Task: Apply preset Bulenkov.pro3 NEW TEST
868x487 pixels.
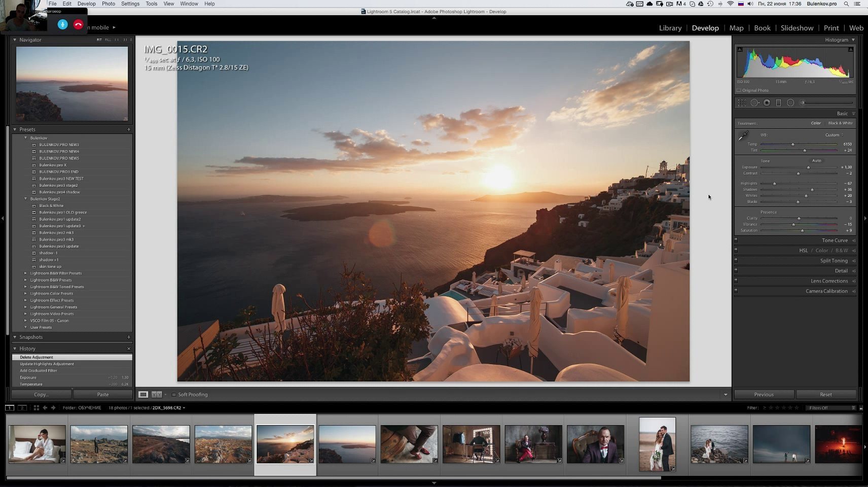Action: [61, 179]
